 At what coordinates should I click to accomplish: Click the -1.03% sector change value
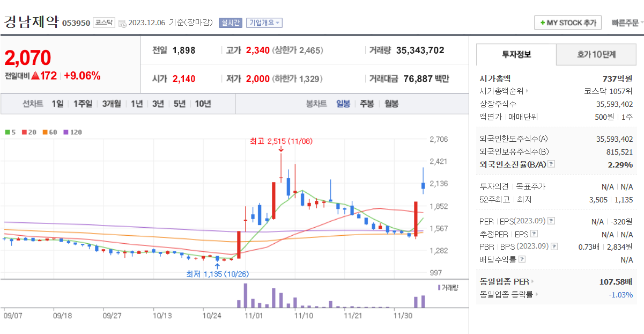pos(620,295)
